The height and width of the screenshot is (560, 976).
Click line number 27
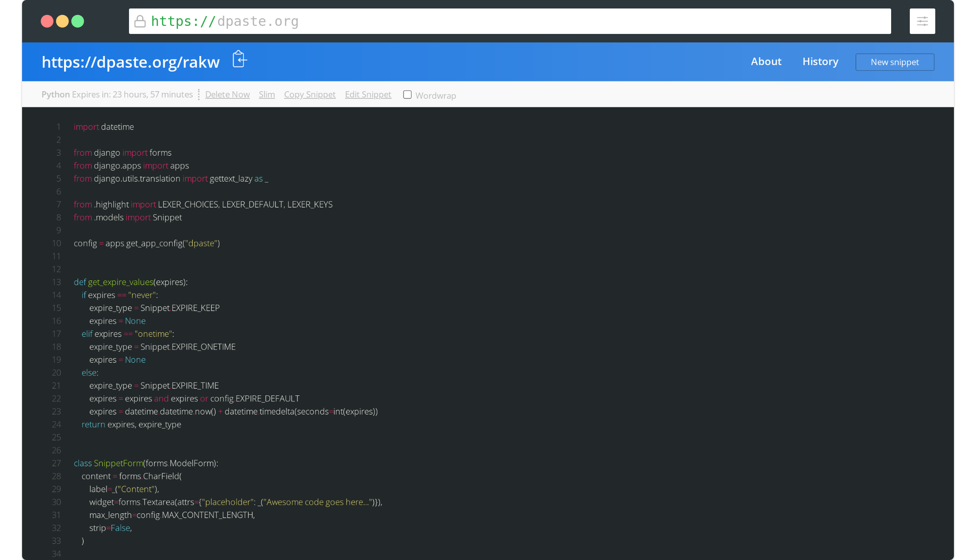(x=56, y=463)
